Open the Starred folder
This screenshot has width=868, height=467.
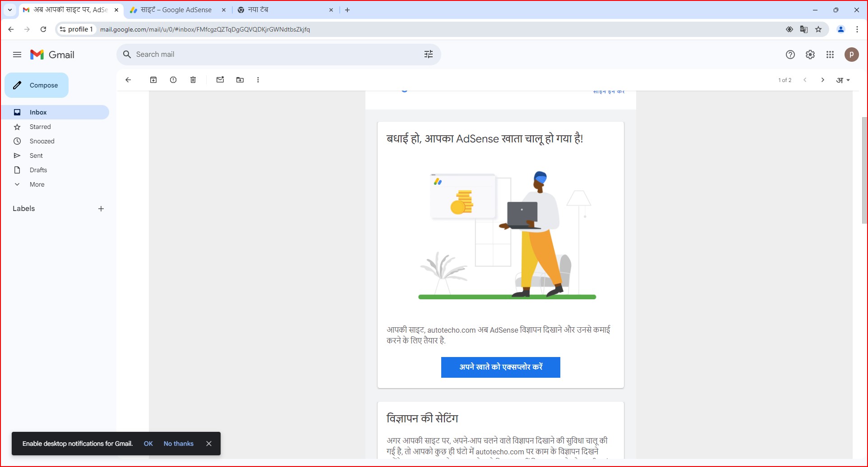tap(40, 127)
